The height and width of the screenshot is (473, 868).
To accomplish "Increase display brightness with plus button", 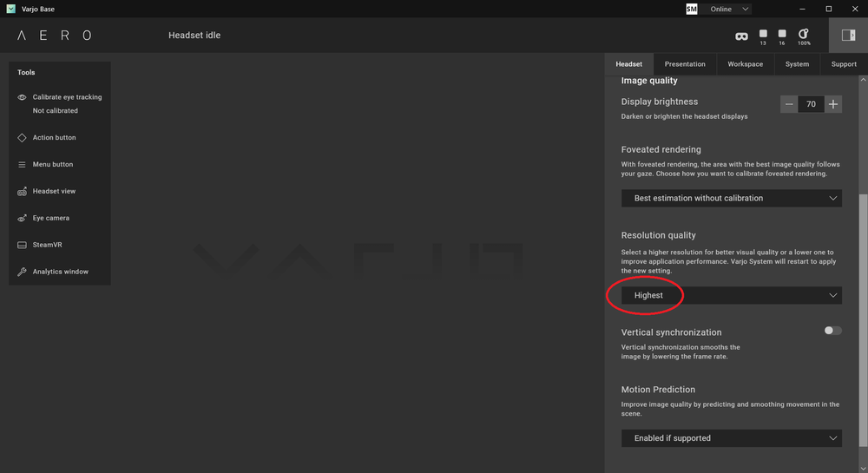I will click(833, 104).
